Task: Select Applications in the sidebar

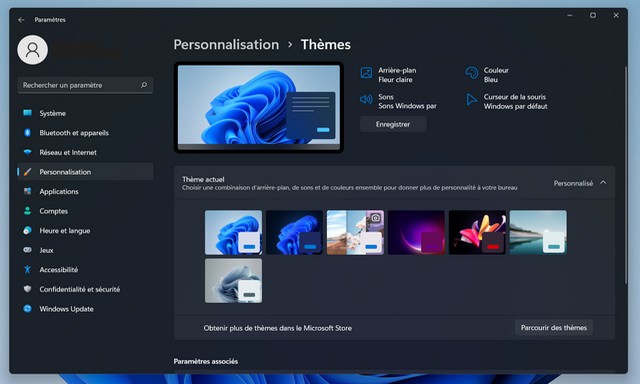Action: [59, 192]
